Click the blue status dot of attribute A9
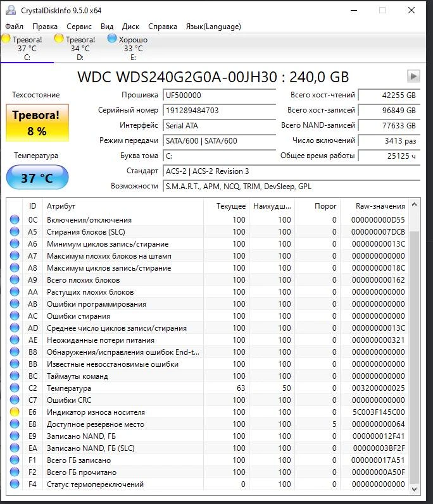Viewport: 433px width, 504px height. click(x=15, y=280)
